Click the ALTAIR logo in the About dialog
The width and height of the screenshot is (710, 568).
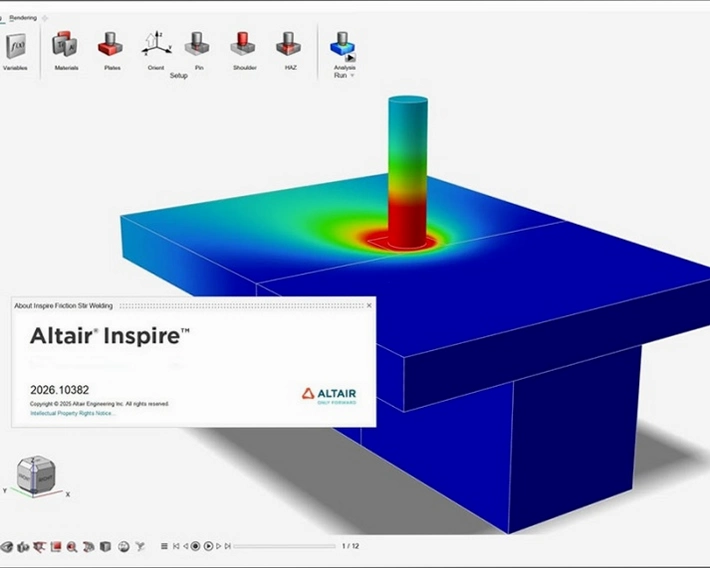329,395
